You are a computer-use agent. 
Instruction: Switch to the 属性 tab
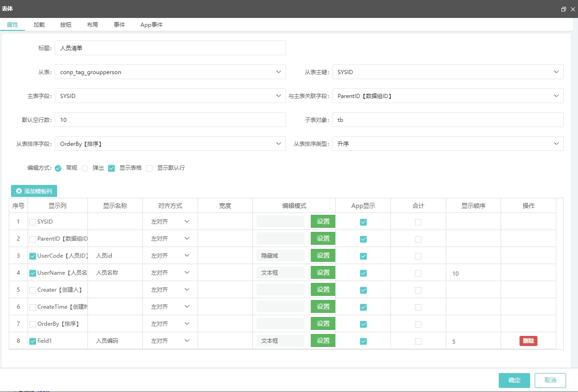click(12, 25)
